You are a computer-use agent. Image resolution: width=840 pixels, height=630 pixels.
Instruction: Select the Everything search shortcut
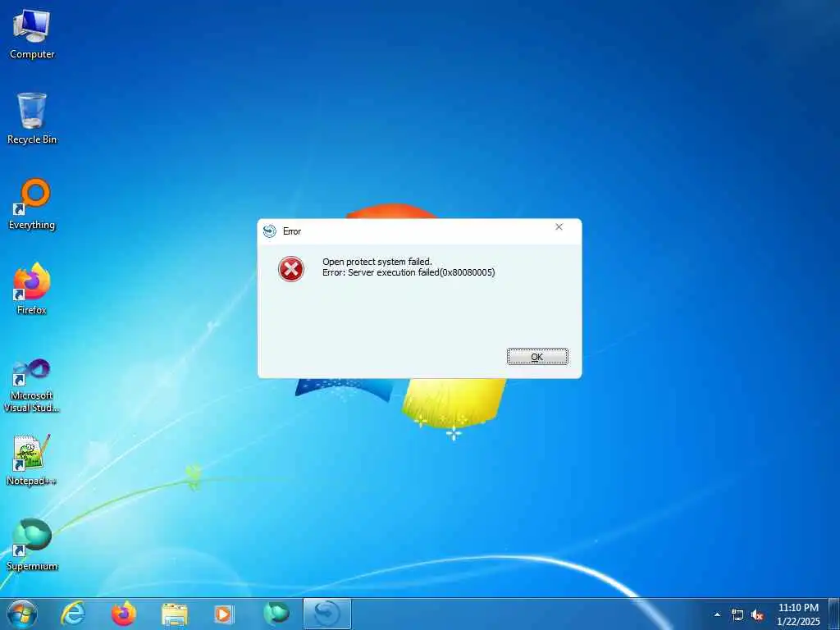click(x=32, y=204)
